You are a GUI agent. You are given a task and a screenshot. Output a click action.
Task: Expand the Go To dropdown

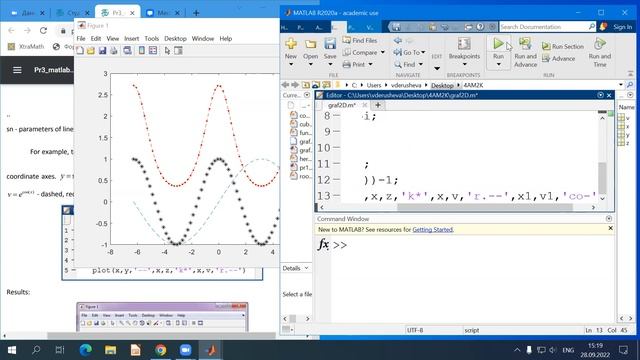pyautogui.click(x=423, y=52)
